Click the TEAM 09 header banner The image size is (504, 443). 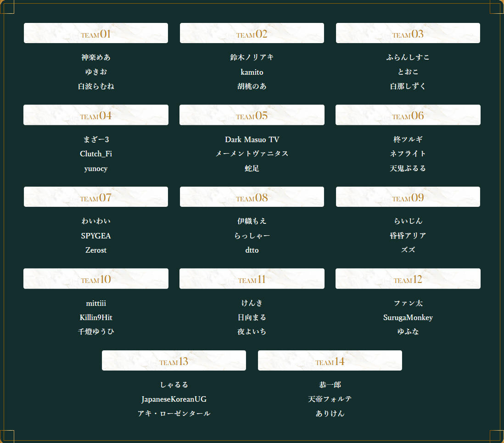(x=408, y=197)
